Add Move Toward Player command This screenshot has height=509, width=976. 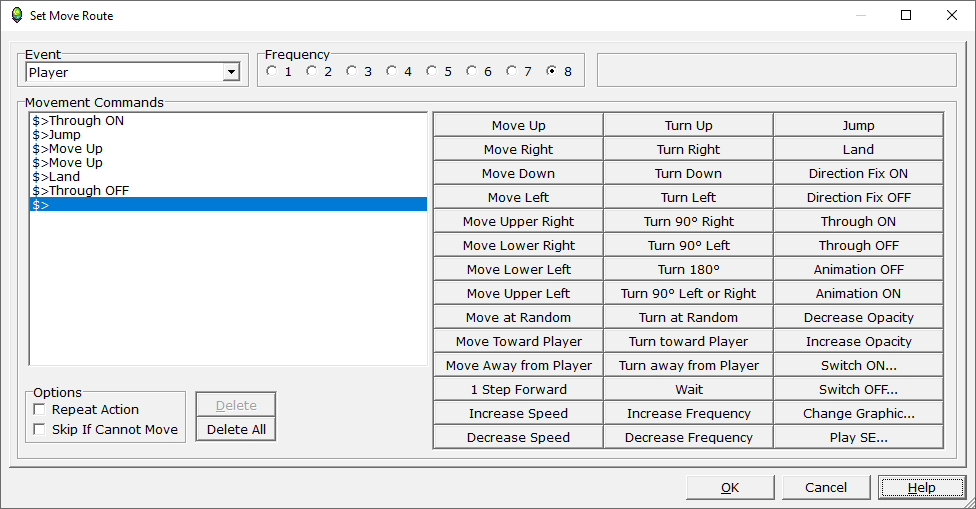[x=518, y=341]
